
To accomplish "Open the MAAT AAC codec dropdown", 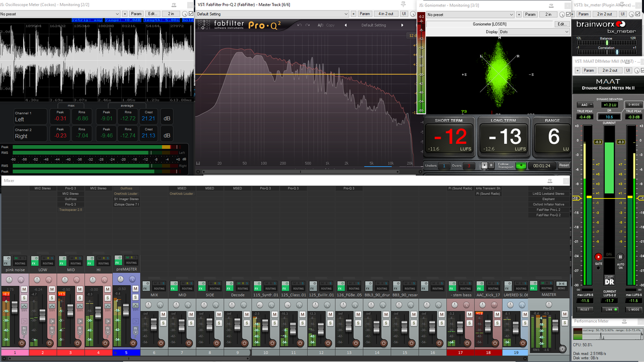I will point(586,105).
